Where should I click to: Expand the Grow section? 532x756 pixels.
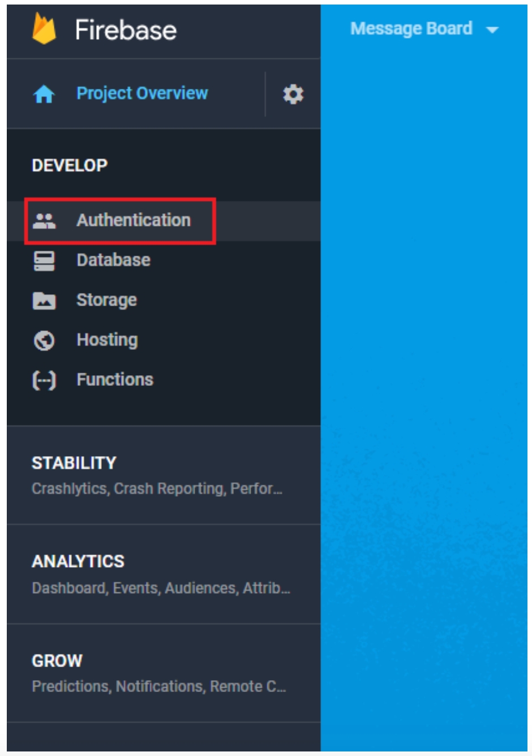[57, 661]
